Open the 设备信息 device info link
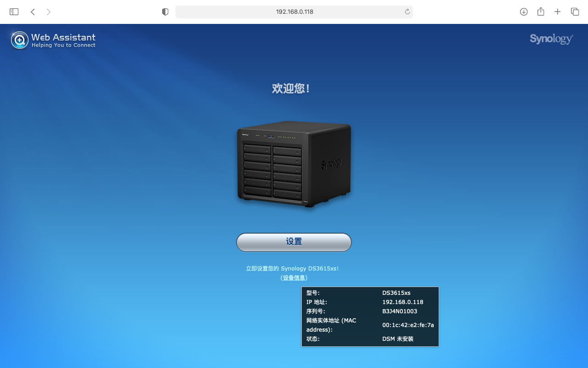The width and height of the screenshot is (588, 368). click(x=294, y=278)
